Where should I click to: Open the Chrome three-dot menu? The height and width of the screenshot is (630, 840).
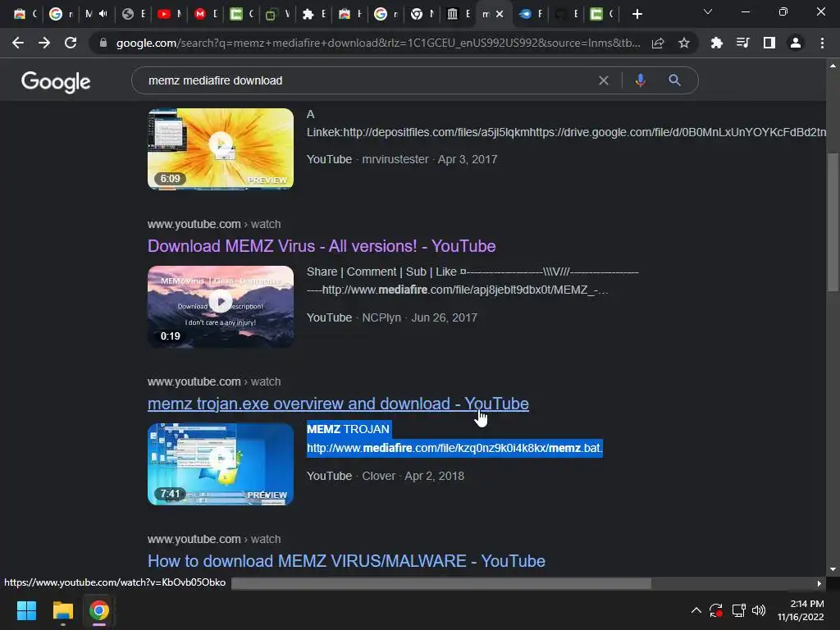tap(822, 43)
